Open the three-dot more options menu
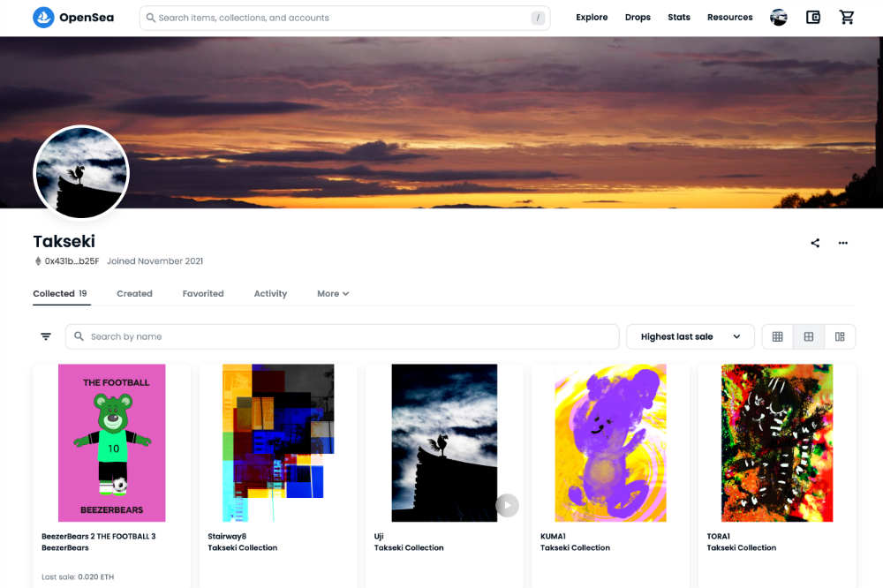The image size is (883, 588). (843, 243)
